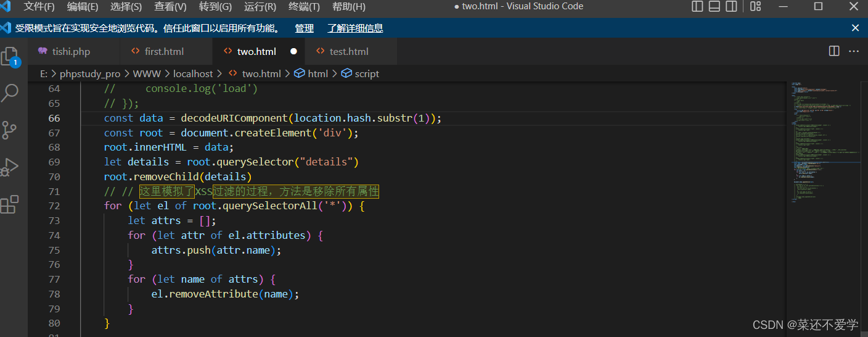The width and height of the screenshot is (868, 337).
Task: Select localhost breadcrumb segment
Action: pyautogui.click(x=193, y=73)
